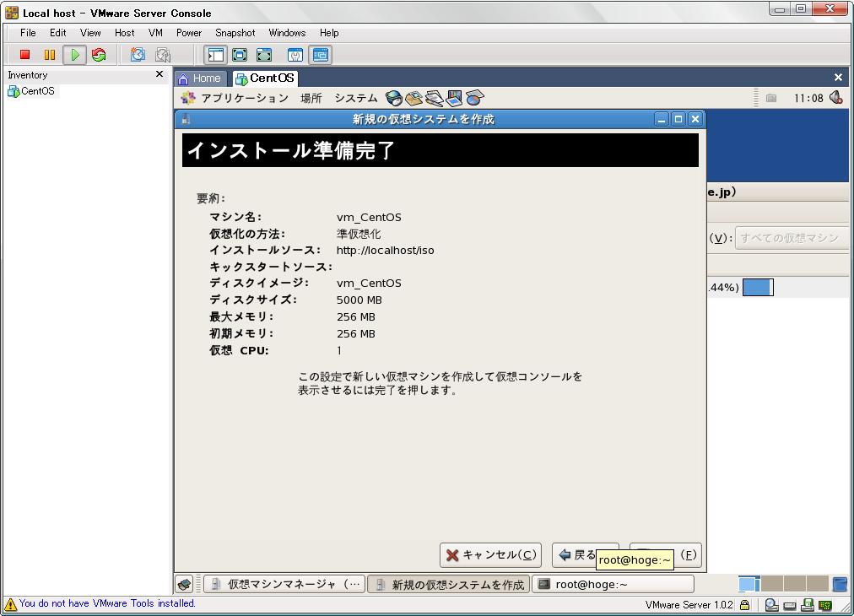Click the floppy drive device status icon
854x616 pixels.
tap(808, 604)
